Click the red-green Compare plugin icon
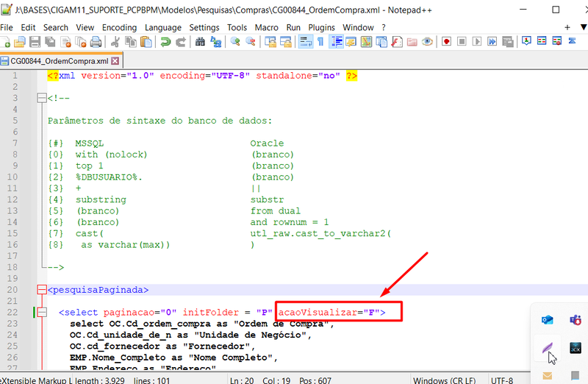 tap(542, 40)
